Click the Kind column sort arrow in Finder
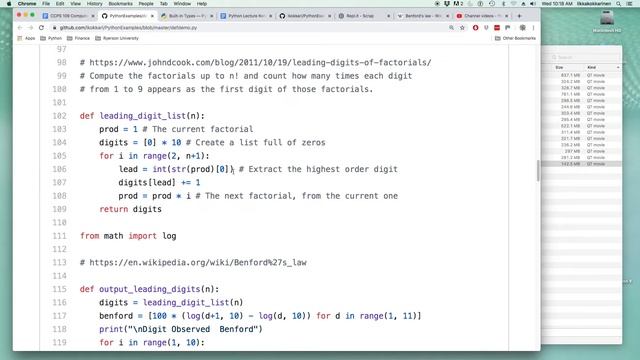Screen dimensions: 640x360 (x=618, y=67)
